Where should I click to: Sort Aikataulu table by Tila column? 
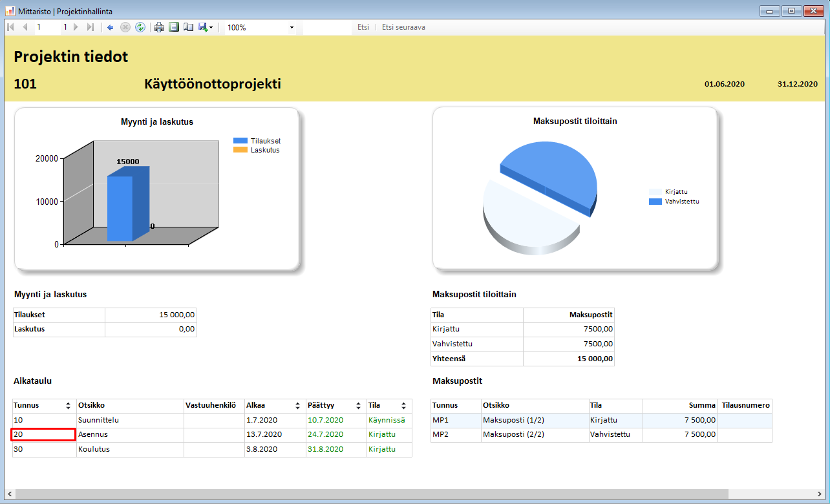click(x=404, y=406)
